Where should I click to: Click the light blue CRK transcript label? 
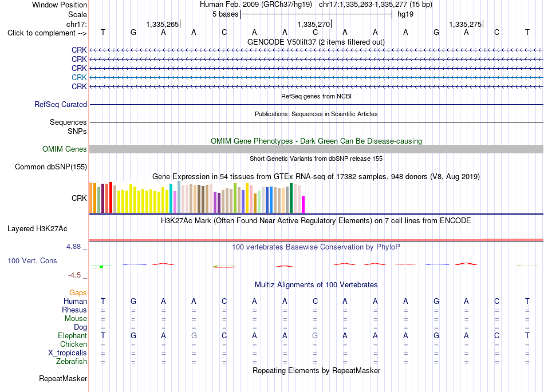[x=79, y=77]
